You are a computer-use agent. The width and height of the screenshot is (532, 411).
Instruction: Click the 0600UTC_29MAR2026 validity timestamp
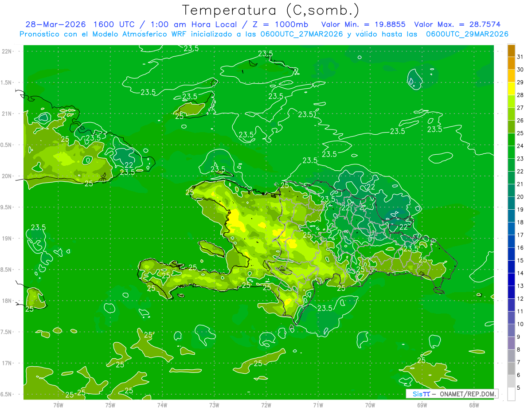pos(467,34)
